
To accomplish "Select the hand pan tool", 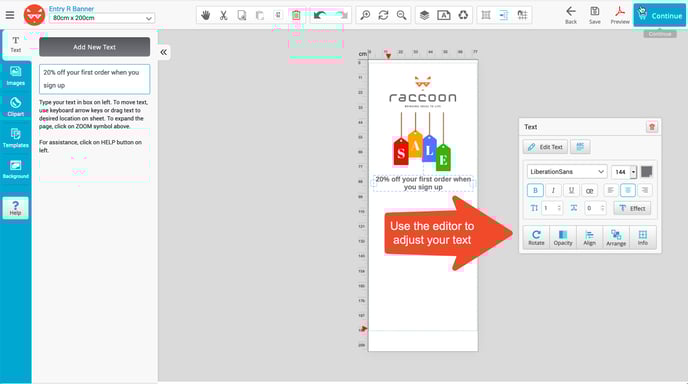I will [x=205, y=15].
